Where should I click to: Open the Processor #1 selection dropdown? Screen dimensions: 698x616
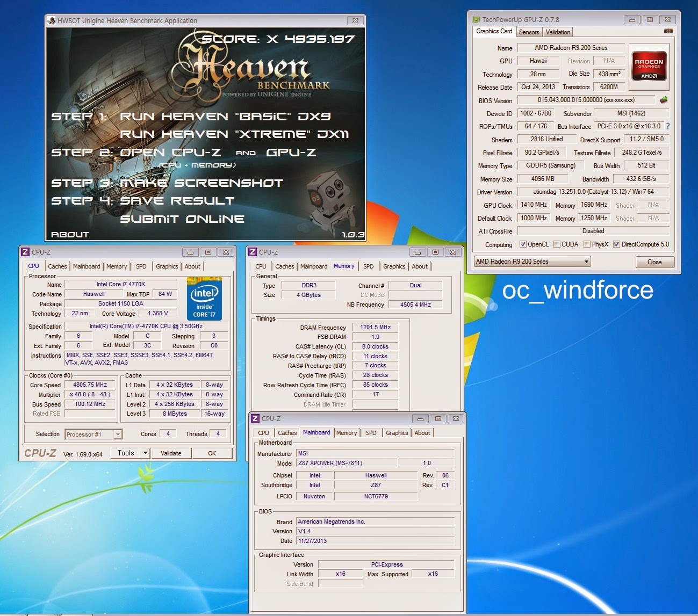click(x=93, y=434)
